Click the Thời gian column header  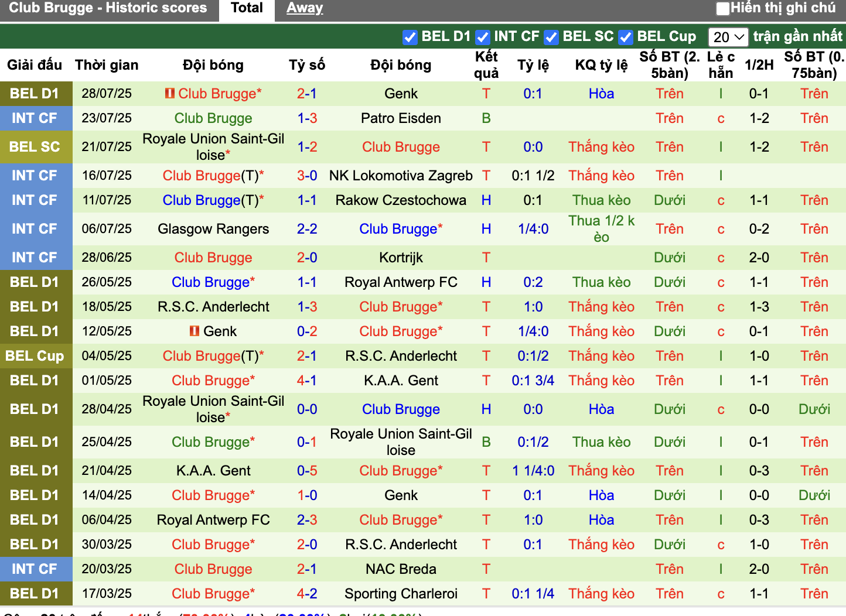[x=107, y=65]
